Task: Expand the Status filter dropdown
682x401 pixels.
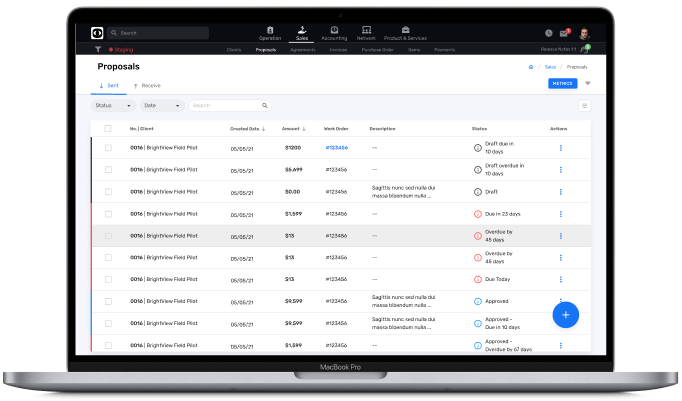Action: [x=113, y=105]
